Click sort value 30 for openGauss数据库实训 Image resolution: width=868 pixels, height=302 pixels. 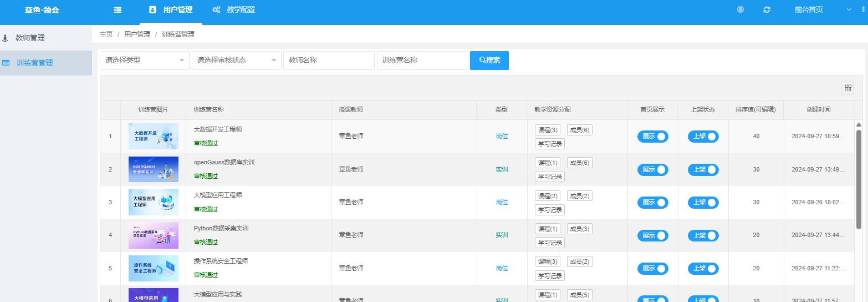[756, 170]
